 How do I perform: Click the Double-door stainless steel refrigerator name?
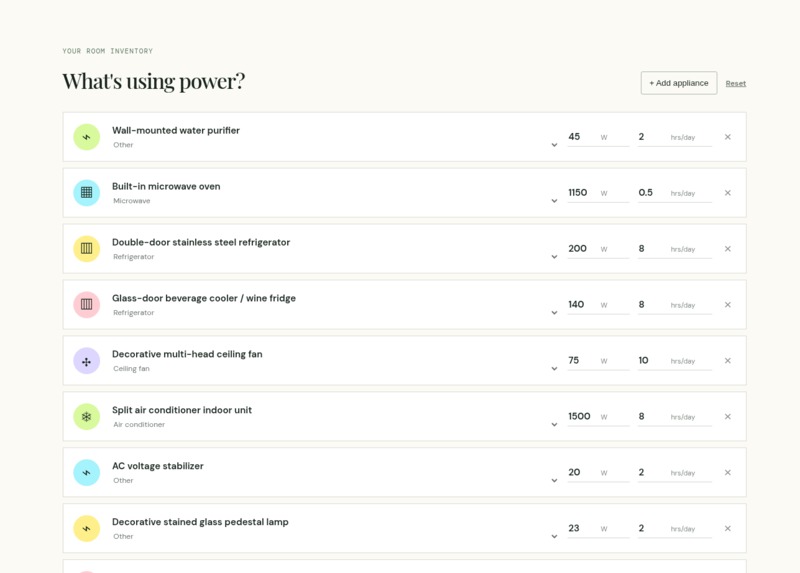201,242
